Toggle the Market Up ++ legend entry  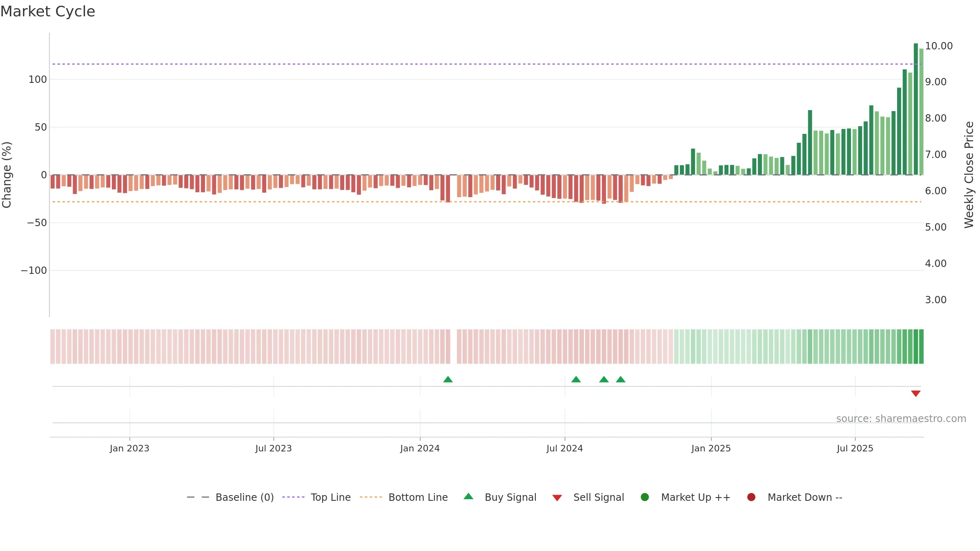pyautogui.click(x=686, y=497)
